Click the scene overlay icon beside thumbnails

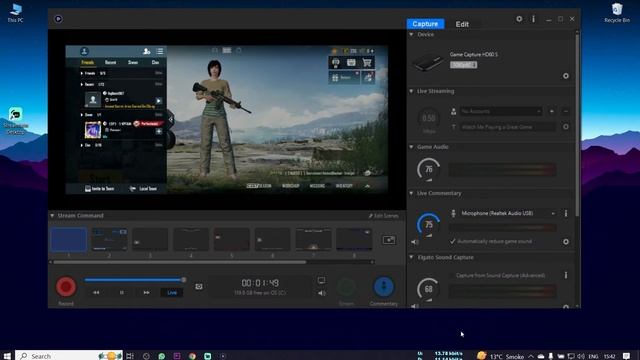[389, 240]
